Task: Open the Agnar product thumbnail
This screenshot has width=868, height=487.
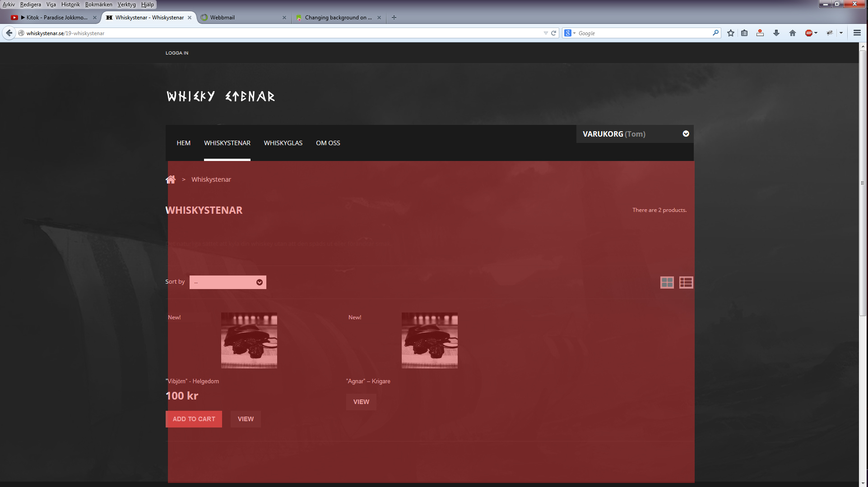Action: coord(430,340)
